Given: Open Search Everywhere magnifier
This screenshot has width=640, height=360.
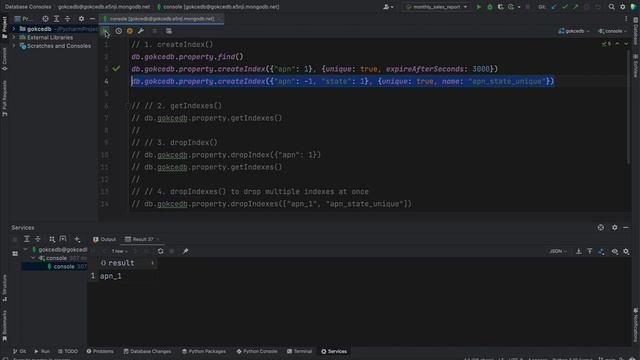Looking at the screenshot, I should tap(611, 7).
